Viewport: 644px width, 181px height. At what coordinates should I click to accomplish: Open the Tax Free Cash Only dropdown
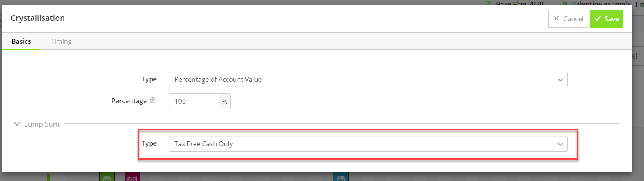368,144
